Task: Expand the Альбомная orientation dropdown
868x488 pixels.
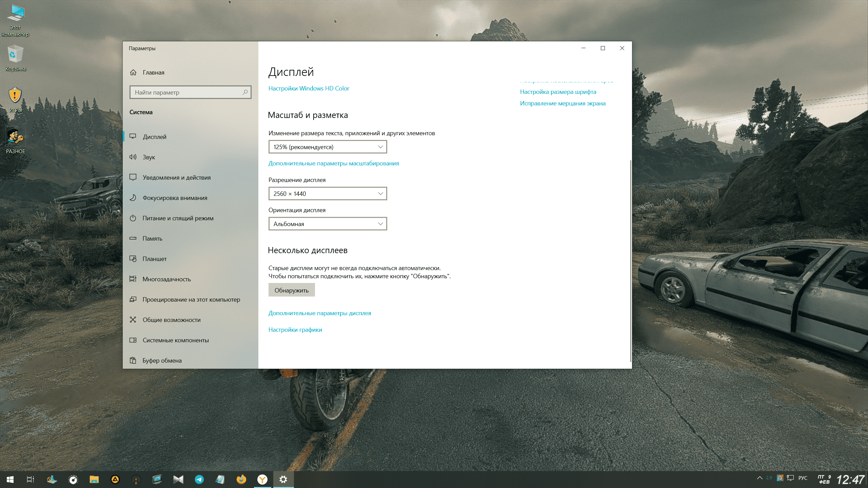Action: [328, 224]
